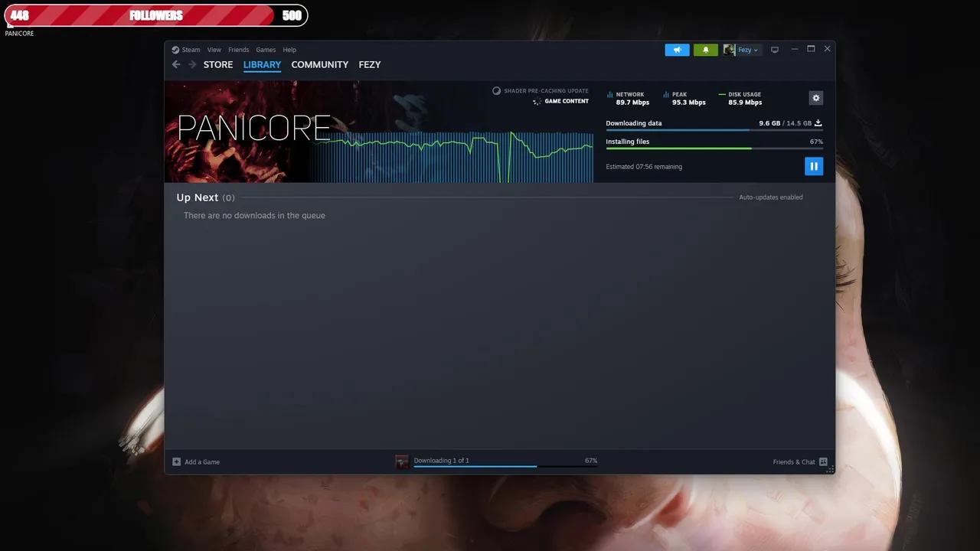Enter Big Picture mode via monitor icon

pyautogui.click(x=775, y=50)
